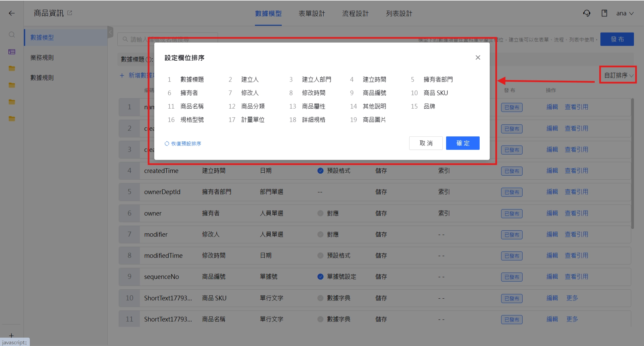Toggle 預設格式 radio on modifiedTime row
644x346 pixels.
320,255
